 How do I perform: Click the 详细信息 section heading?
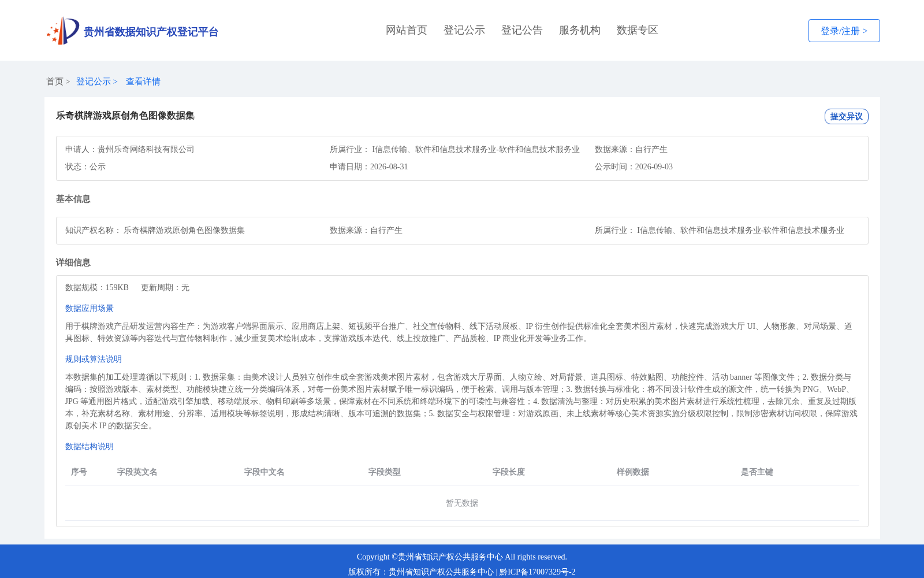coord(73,262)
